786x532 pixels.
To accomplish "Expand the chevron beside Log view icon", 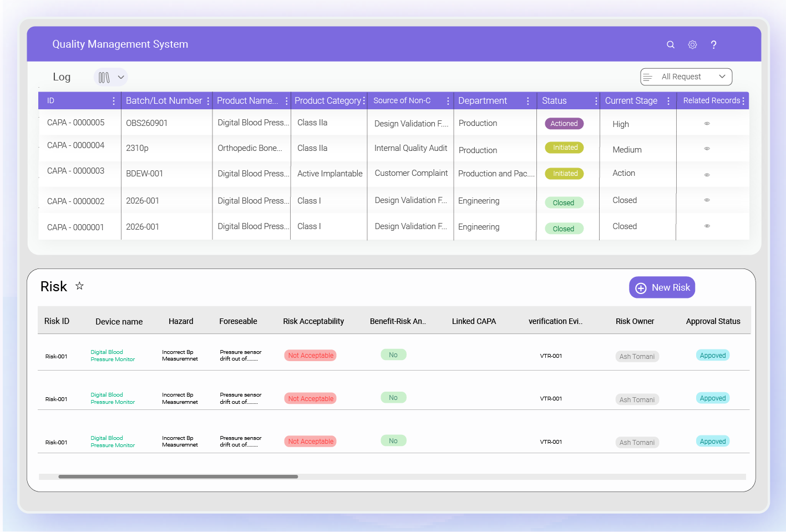I will coord(121,78).
